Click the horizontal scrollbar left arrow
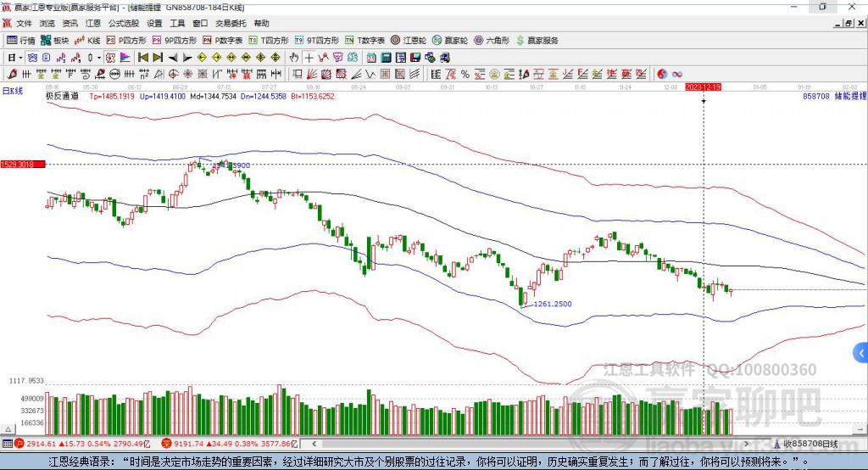Screen dimensions: 868x470 click(315, 443)
